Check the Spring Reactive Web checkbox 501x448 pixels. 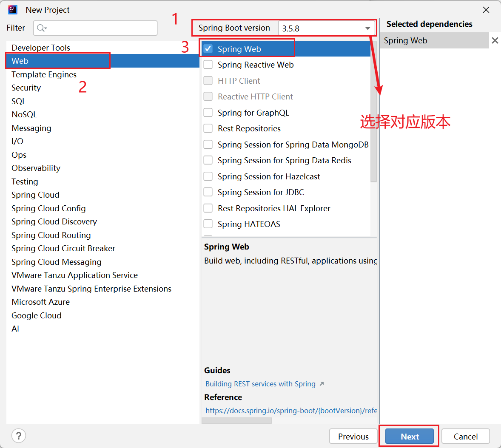(x=208, y=65)
